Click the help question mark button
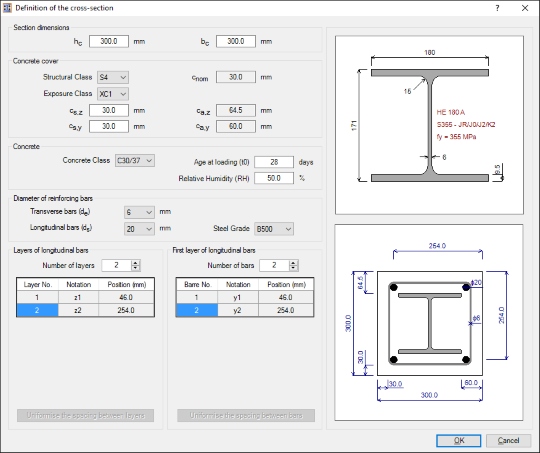The height and width of the screenshot is (453, 540). (497, 8)
